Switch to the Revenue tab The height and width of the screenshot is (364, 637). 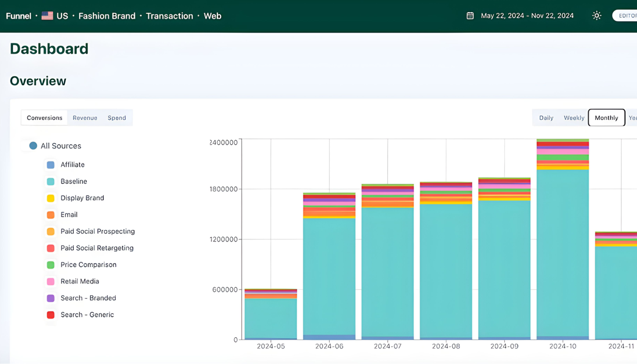click(x=85, y=118)
